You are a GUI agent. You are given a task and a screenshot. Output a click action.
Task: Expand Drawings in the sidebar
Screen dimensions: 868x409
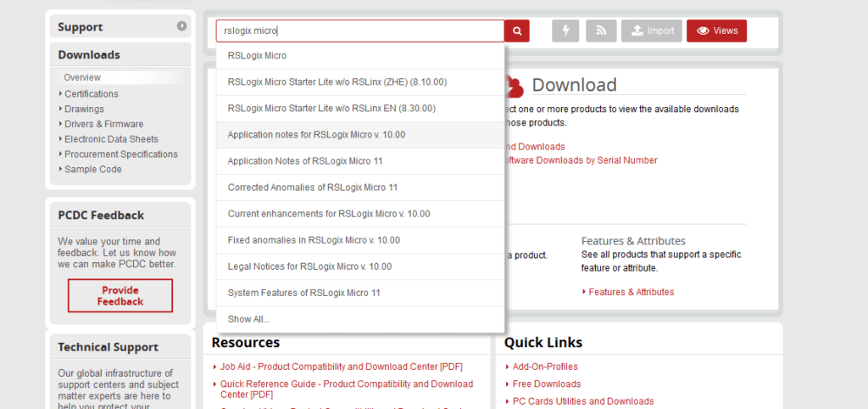click(x=84, y=109)
